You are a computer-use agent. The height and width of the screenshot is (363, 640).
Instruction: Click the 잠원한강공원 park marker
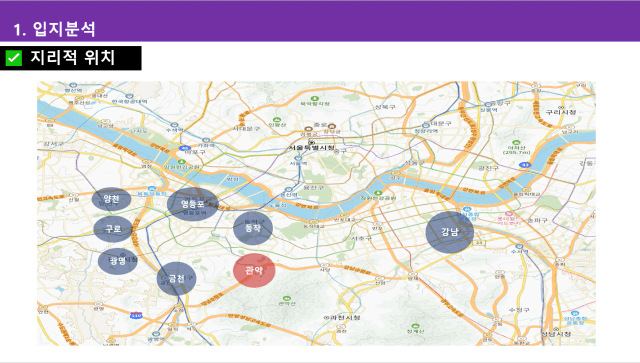378,193
